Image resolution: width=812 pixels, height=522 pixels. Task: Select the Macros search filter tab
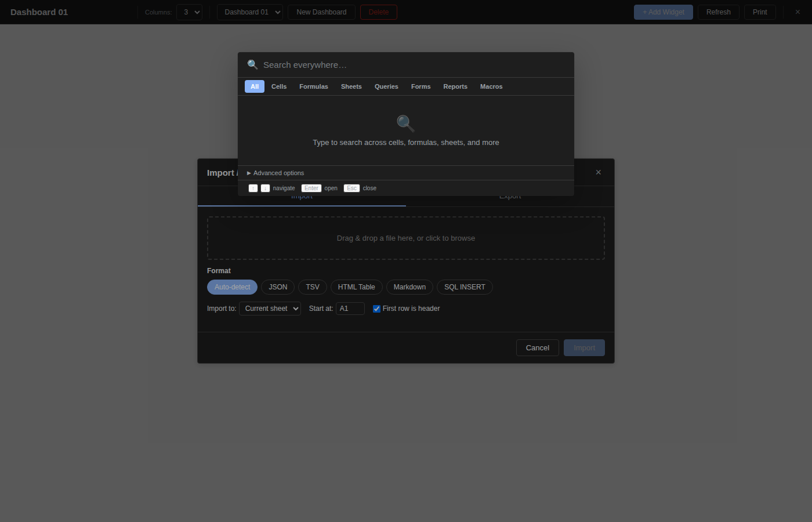[x=491, y=86]
